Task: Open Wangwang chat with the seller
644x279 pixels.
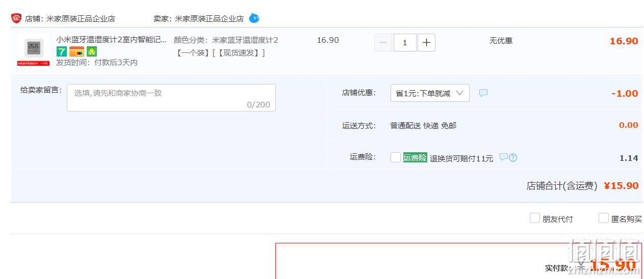Action: (254, 18)
